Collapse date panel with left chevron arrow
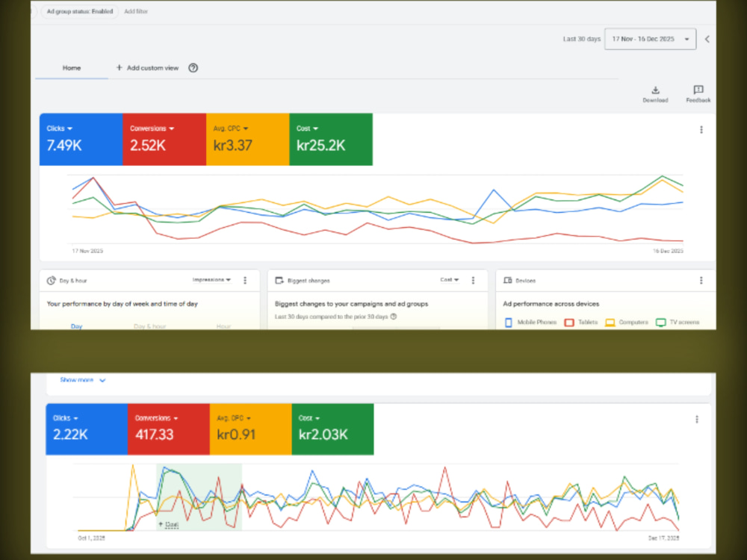The height and width of the screenshot is (560, 747). (707, 39)
